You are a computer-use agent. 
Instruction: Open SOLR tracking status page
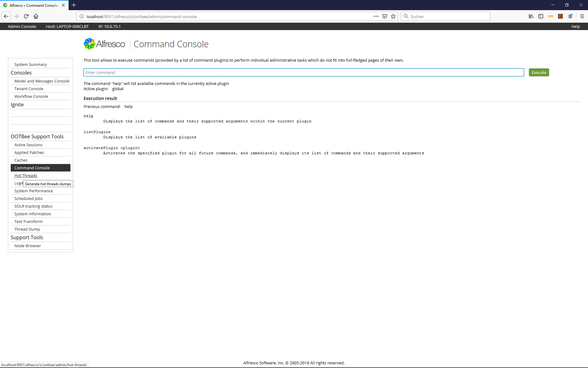point(33,206)
